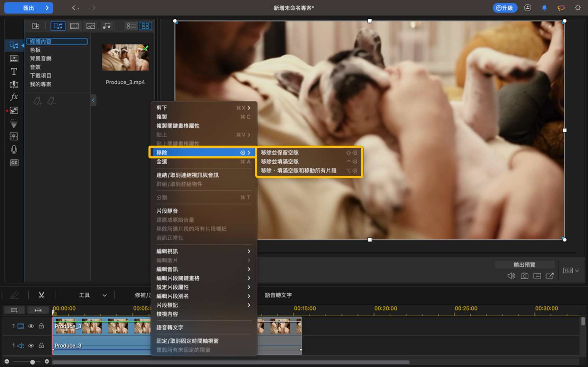Open the Effects Room fx icon
The height and width of the screenshot is (367, 588).
click(x=14, y=97)
